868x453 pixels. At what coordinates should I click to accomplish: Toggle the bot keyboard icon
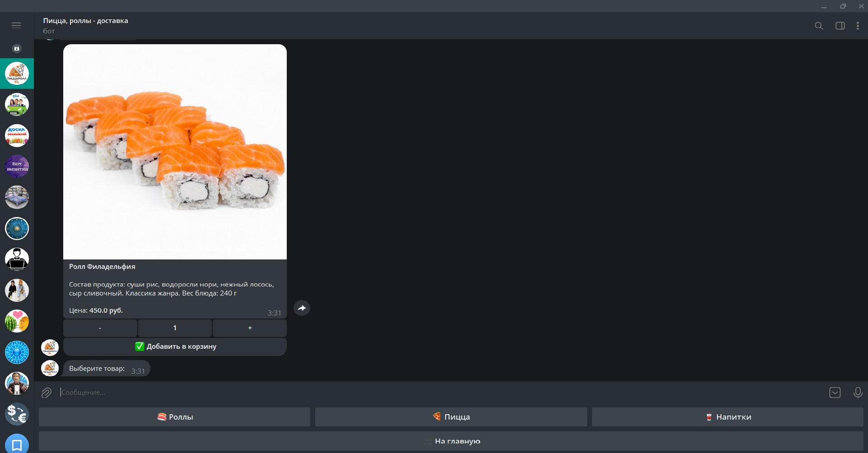(835, 393)
